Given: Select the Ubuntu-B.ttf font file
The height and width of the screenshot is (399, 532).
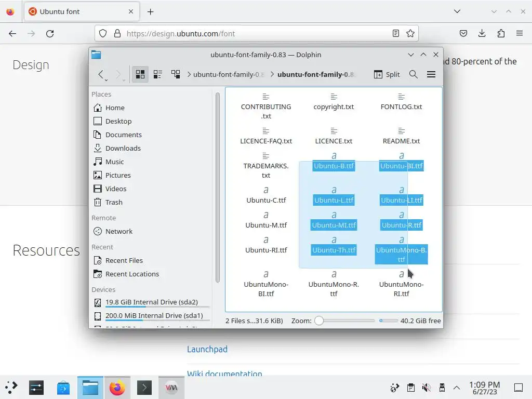Looking at the screenshot, I should coord(334,161).
